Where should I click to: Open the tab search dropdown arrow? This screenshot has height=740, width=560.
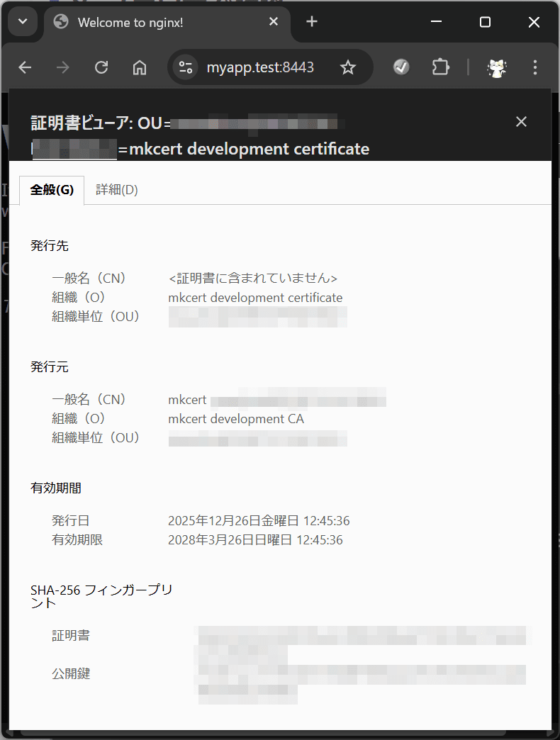[x=23, y=22]
